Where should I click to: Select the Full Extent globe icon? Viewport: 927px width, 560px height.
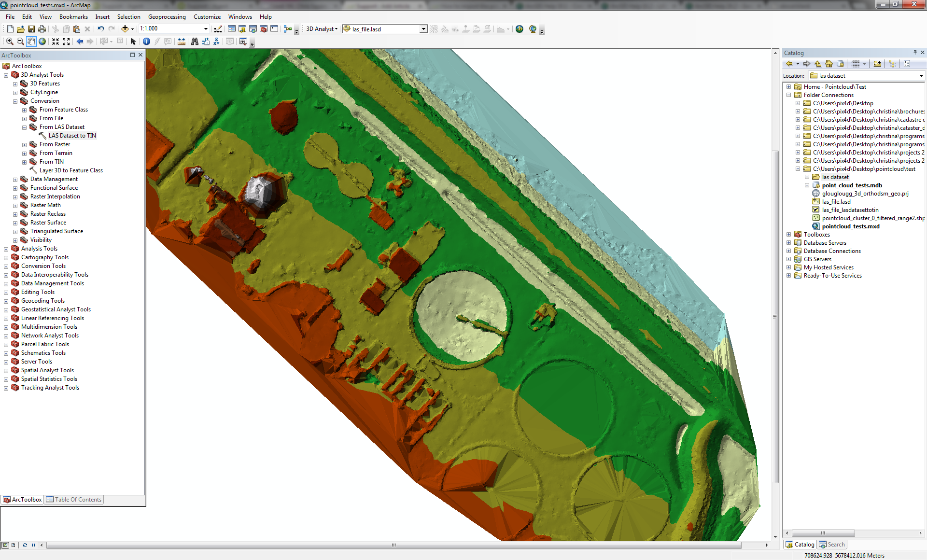click(42, 42)
